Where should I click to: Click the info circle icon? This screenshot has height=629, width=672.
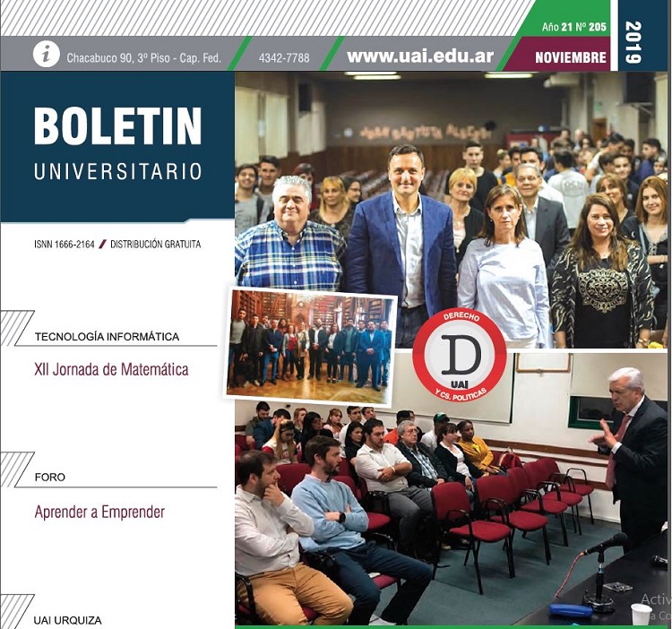pyautogui.click(x=47, y=54)
